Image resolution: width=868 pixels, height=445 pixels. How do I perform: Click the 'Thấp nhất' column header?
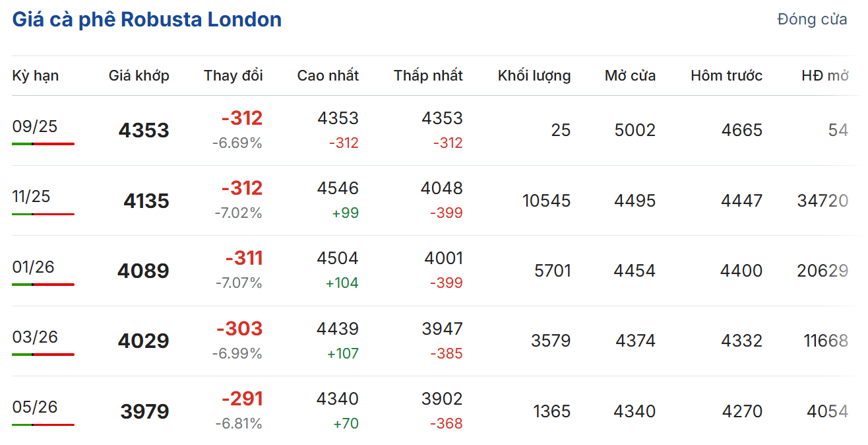pos(428,76)
